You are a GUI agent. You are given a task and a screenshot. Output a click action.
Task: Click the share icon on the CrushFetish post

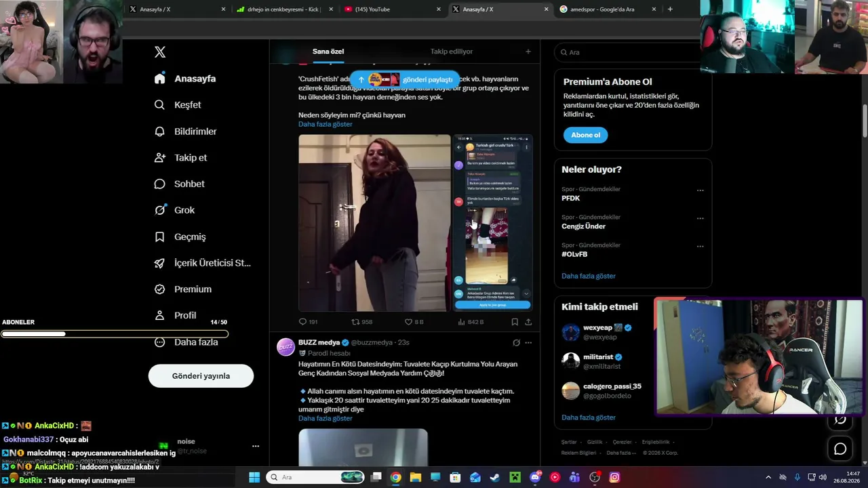pyautogui.click(x=528, y=322)
